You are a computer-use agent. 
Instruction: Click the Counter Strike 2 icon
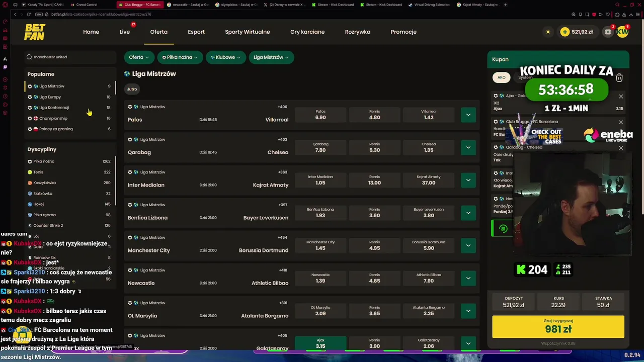point(30,226)
